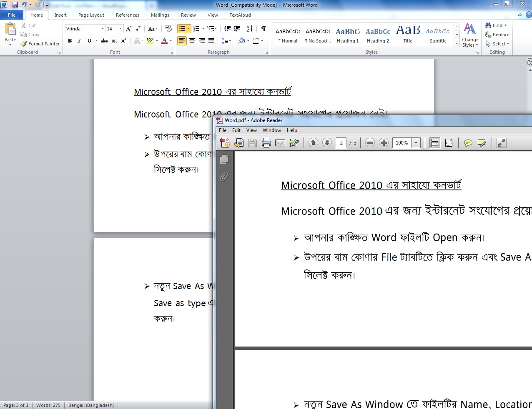The width and height of the screenshot is (532, 409).
Task: Open the font size dropdown showing 14
Action: click(120, 29)
